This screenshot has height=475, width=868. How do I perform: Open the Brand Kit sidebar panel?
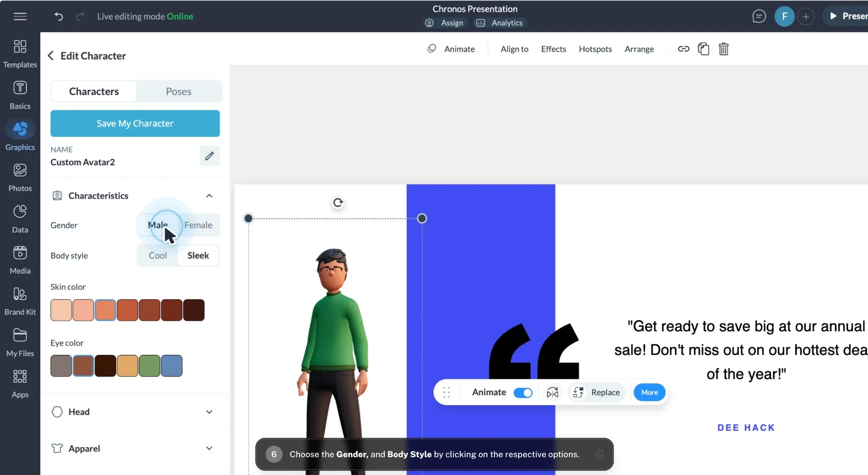[20, 301]
